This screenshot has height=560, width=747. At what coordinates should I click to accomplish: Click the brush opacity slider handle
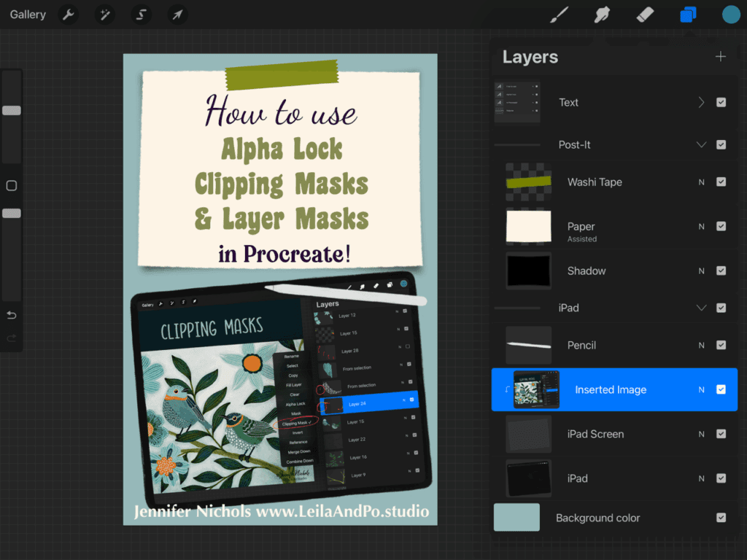tap(12, 214)
